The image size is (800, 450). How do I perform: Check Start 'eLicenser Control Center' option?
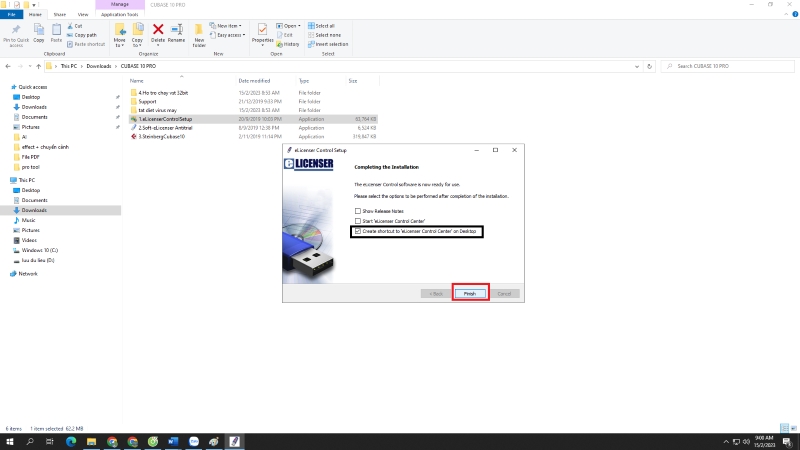click(358, 221)
